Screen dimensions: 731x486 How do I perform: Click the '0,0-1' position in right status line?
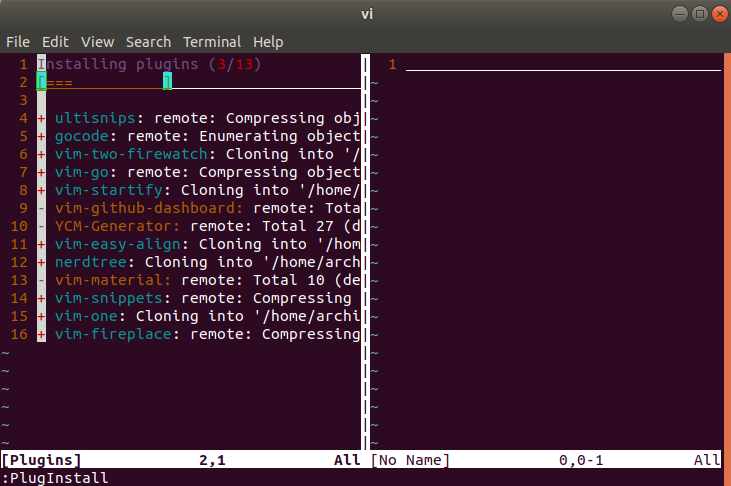point(581,460)
